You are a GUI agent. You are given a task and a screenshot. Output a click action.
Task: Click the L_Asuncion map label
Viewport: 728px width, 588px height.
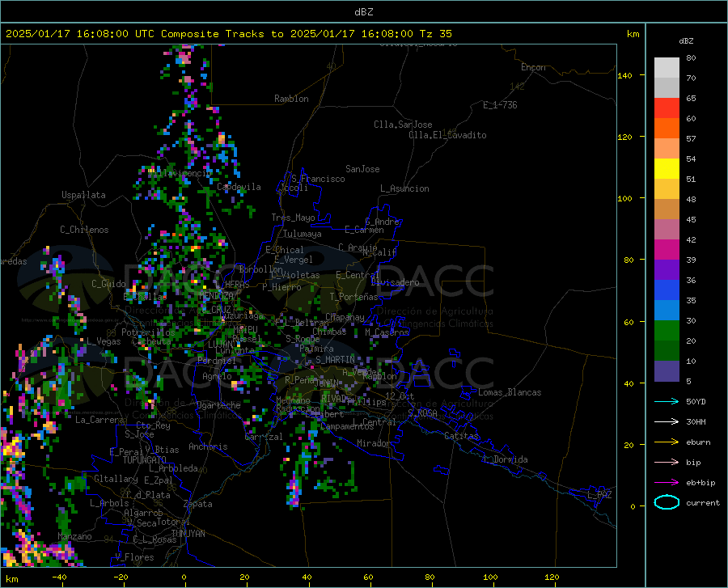click(404, 188)
